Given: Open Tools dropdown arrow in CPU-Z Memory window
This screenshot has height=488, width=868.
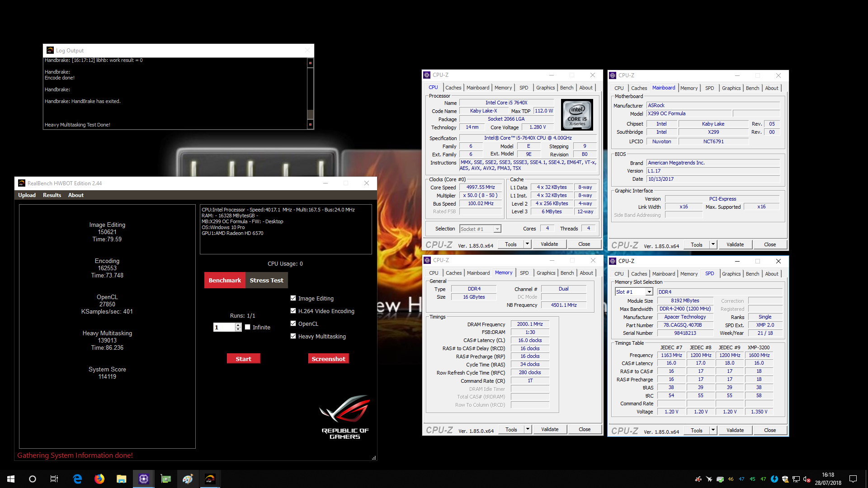Looking at the screenshot, I should click(527, 429).
